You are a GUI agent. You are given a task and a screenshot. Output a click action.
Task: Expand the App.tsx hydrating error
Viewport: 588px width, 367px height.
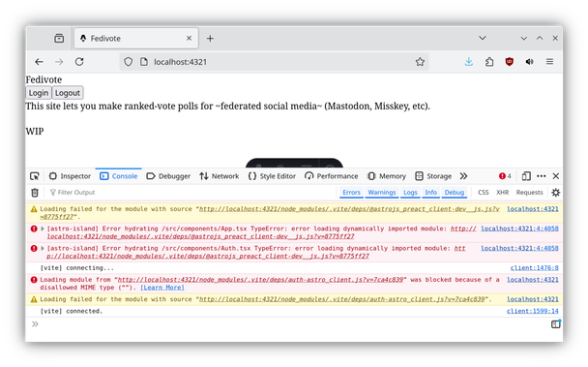43,229
